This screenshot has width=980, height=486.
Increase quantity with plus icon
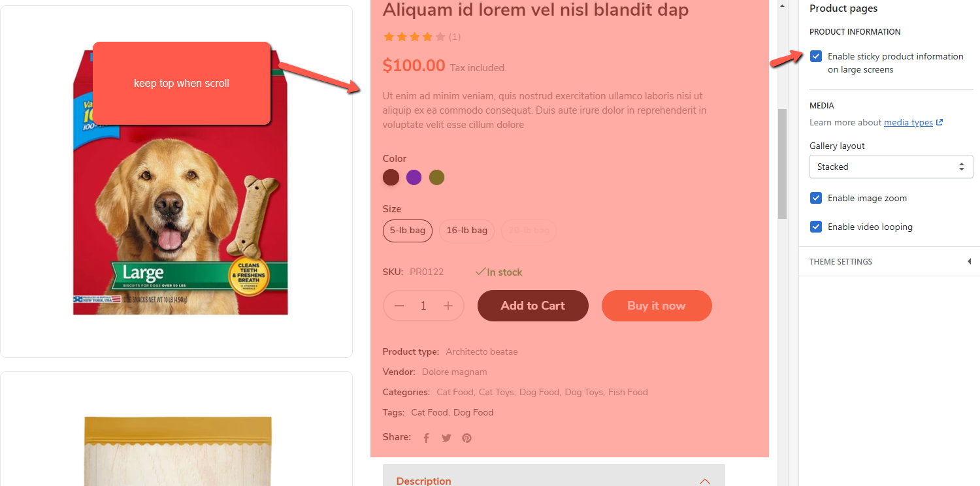tap(448, 306)
